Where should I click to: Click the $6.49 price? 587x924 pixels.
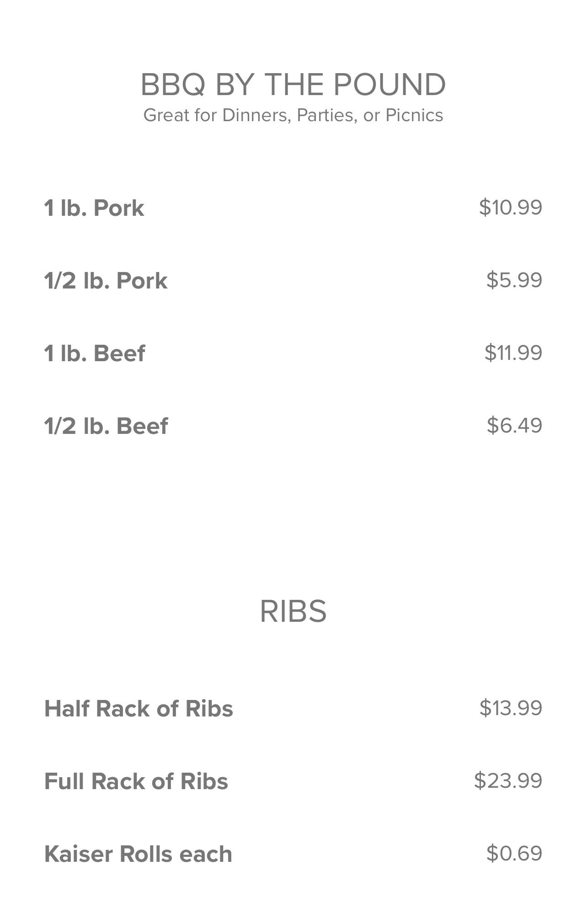(514, 425)
